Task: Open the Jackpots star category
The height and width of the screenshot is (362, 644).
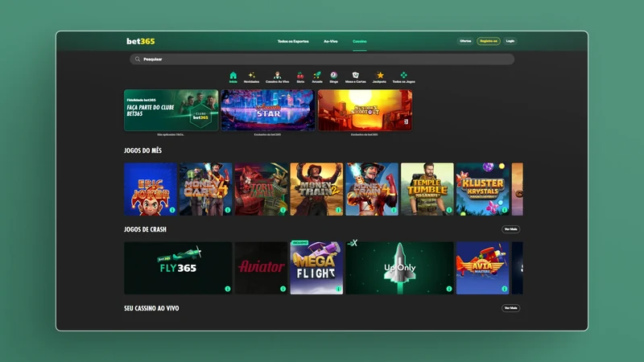Action: (x=379, y=76)
